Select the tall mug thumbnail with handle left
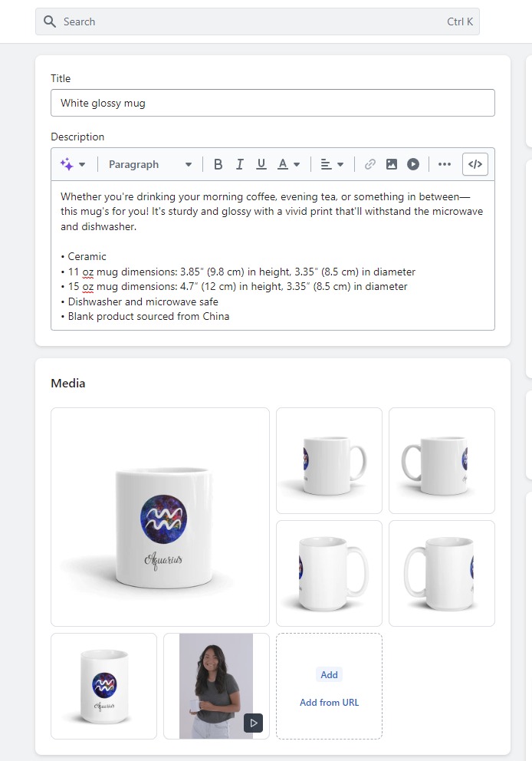 tap(442, 573)
